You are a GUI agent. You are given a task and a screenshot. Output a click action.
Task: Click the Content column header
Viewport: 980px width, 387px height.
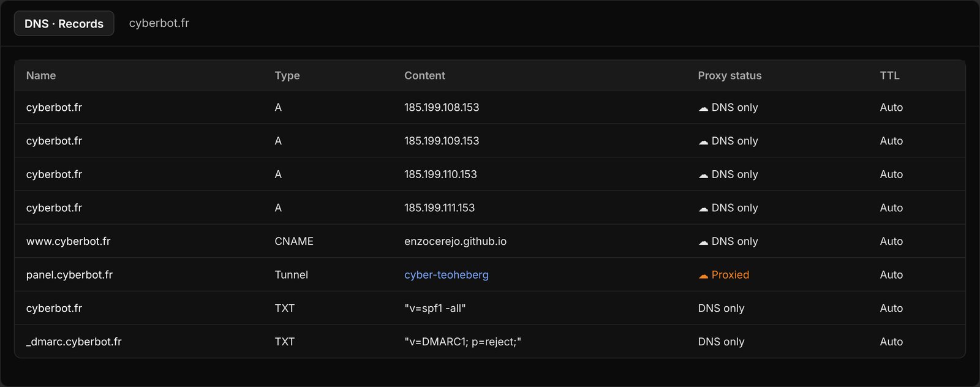[x=424, y=75]
